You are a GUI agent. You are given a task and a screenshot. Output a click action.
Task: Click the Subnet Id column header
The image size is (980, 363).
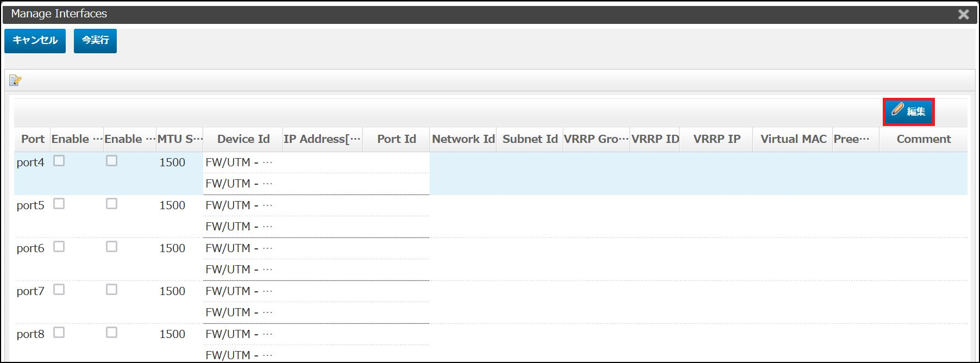pos(530,139)
